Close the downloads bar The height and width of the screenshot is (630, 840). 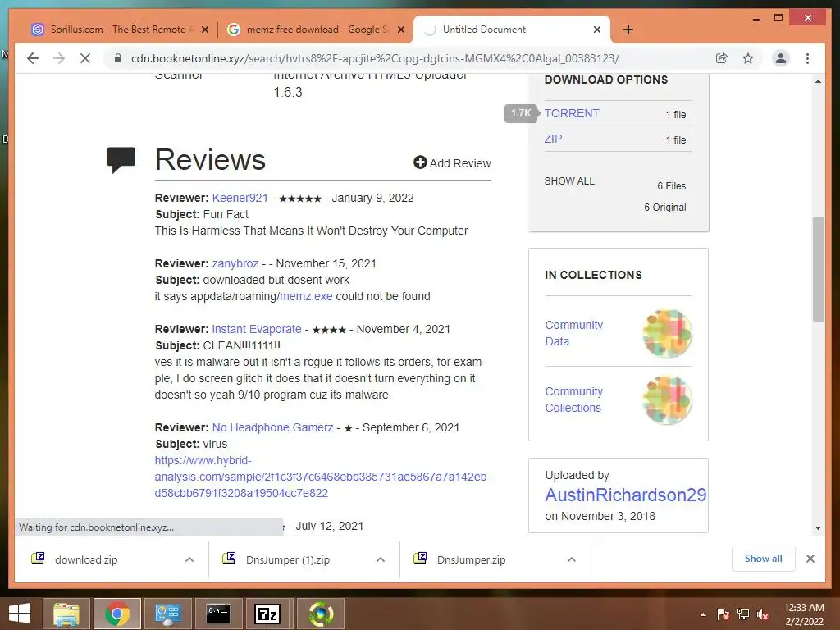[x=810, y=559]
